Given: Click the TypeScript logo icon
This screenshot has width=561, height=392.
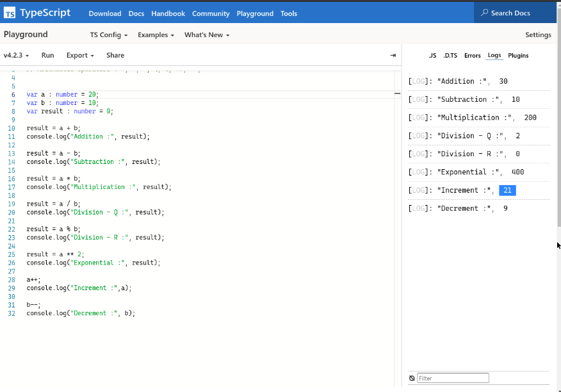Looking at the screenshot, I should pos(11,12).
